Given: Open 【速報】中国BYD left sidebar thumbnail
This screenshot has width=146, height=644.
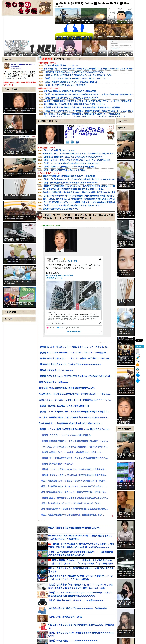Looking at the screenshot, I should pyautogui.click(x=20, y=232).
